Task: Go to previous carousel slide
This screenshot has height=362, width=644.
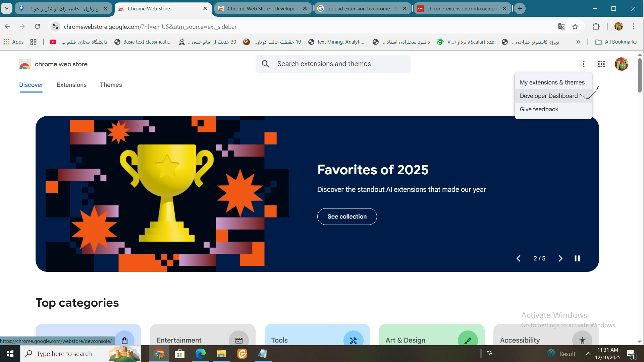Action: coord(519,258)
